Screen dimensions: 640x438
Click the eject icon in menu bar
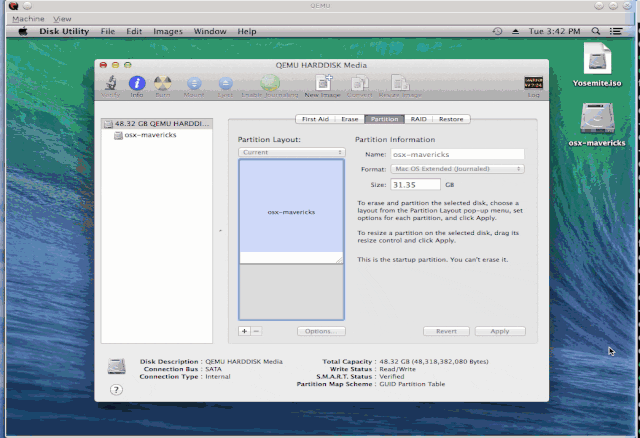pyautogui.click(x=516, y=31)
